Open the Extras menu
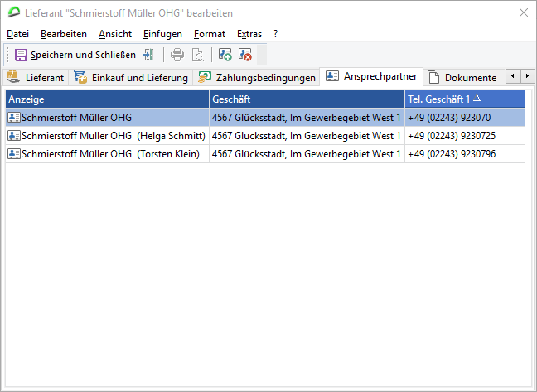 249,34
